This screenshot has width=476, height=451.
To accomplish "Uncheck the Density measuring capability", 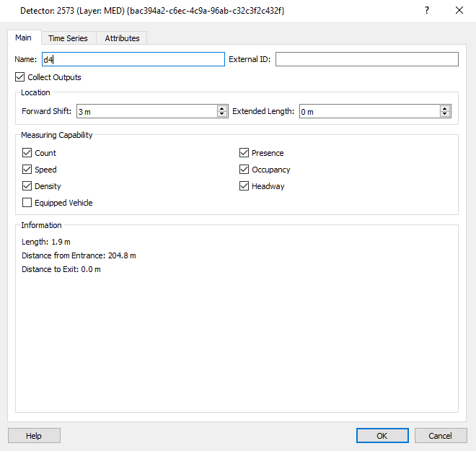I will [x=27, y=186].
